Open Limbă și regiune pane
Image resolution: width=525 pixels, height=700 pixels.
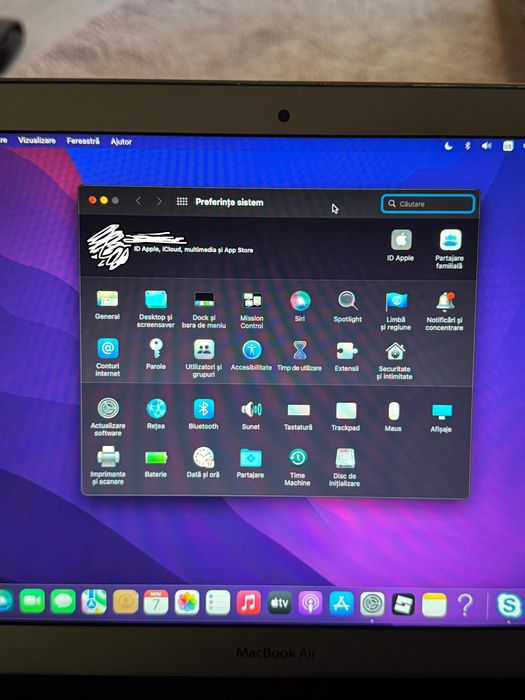click(x=396, y=311)
